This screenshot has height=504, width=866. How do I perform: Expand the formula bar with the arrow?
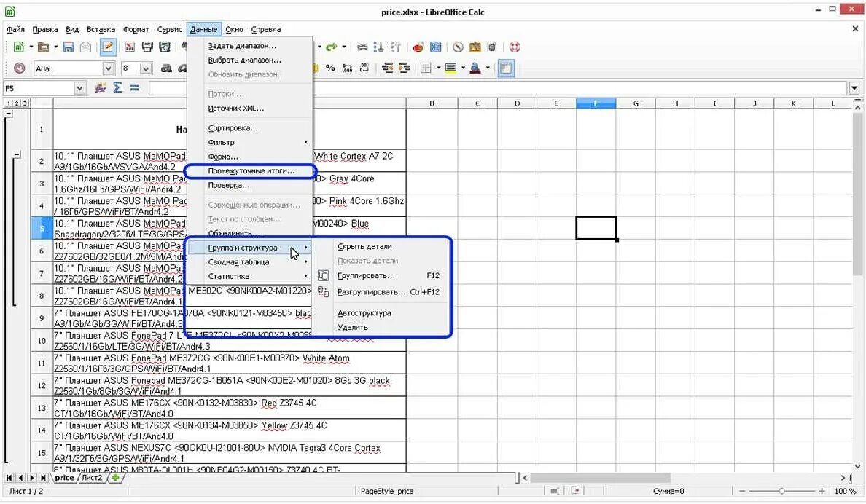(854, 88)
